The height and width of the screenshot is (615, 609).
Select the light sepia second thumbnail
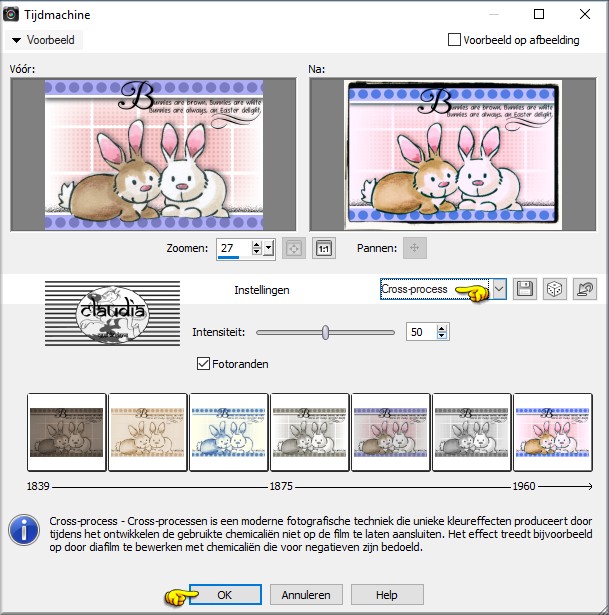coord(147,432)
